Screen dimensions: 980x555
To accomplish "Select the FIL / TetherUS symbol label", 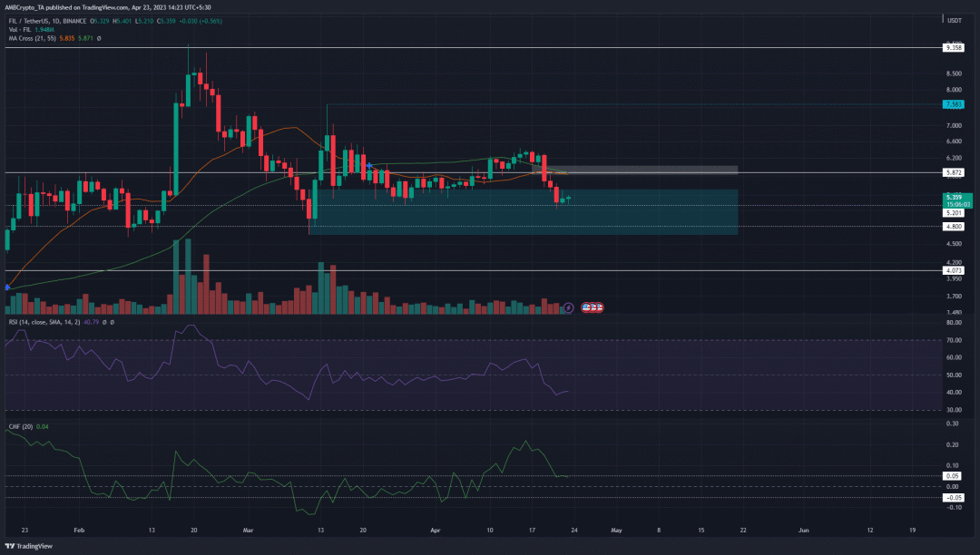I will (x=30, y=20).
